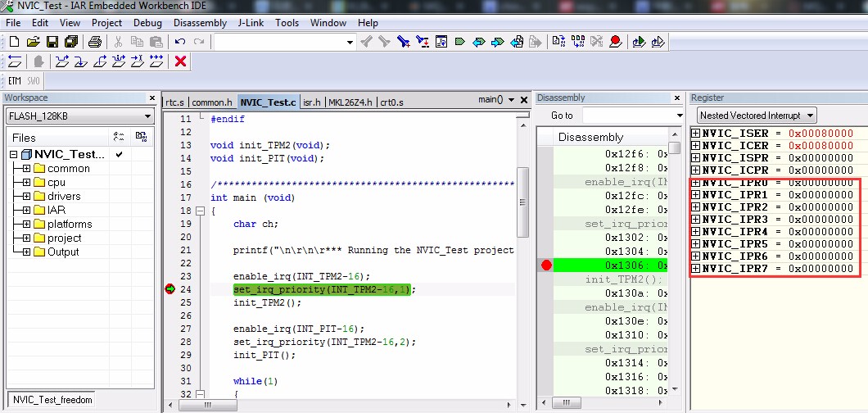Expand the NVIC_IPR3 register
The image size is (868, 413).
point(696,220)
